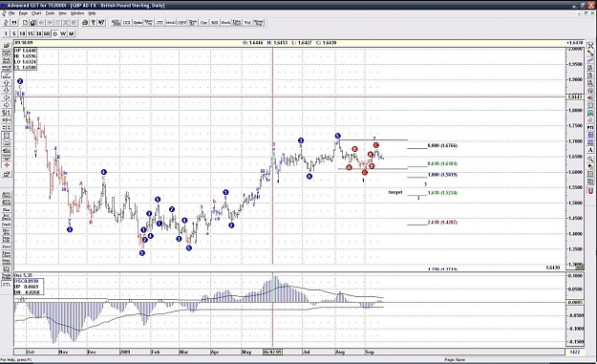Click the XTL button in left toolbar

7,285
